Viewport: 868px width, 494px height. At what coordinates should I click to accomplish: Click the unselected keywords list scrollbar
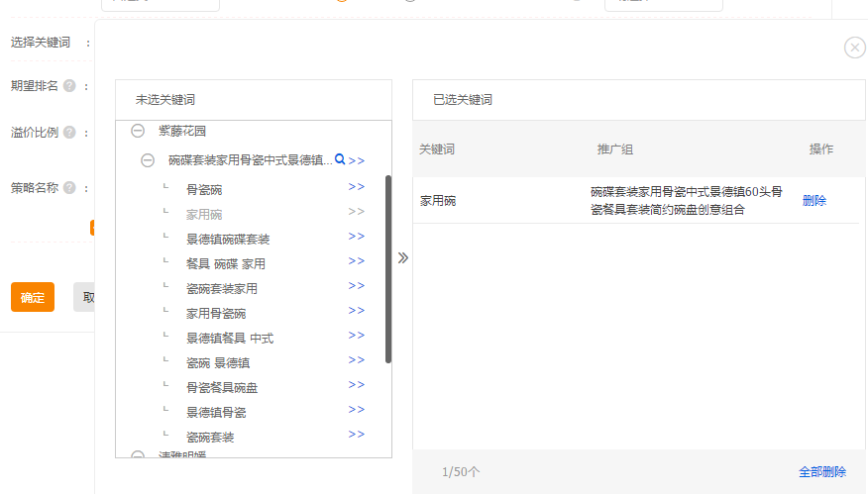point(388,267)
